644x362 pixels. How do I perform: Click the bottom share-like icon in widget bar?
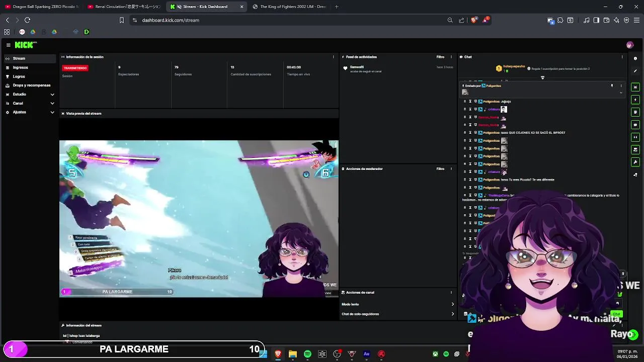click(635, 175)
